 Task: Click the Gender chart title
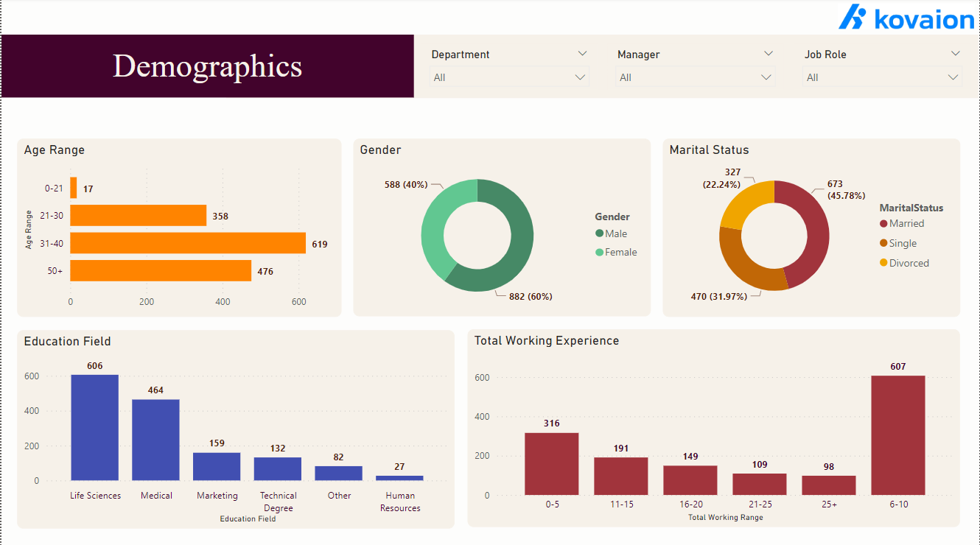click(x=380, y=150)
